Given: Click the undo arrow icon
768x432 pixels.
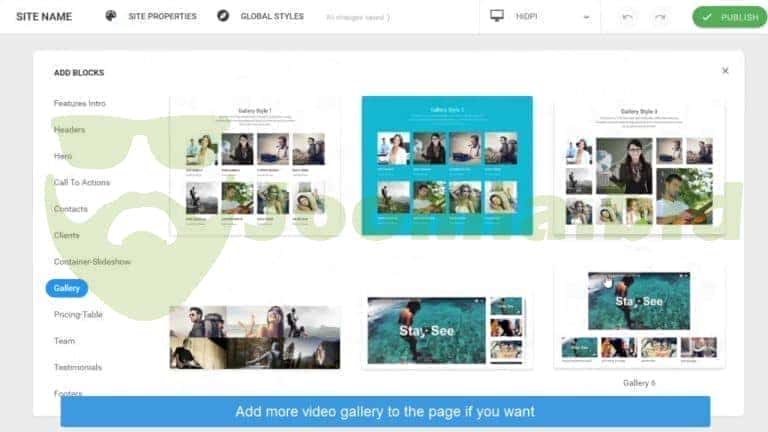Looking at the screenshot, I should (x=627, y=17).
